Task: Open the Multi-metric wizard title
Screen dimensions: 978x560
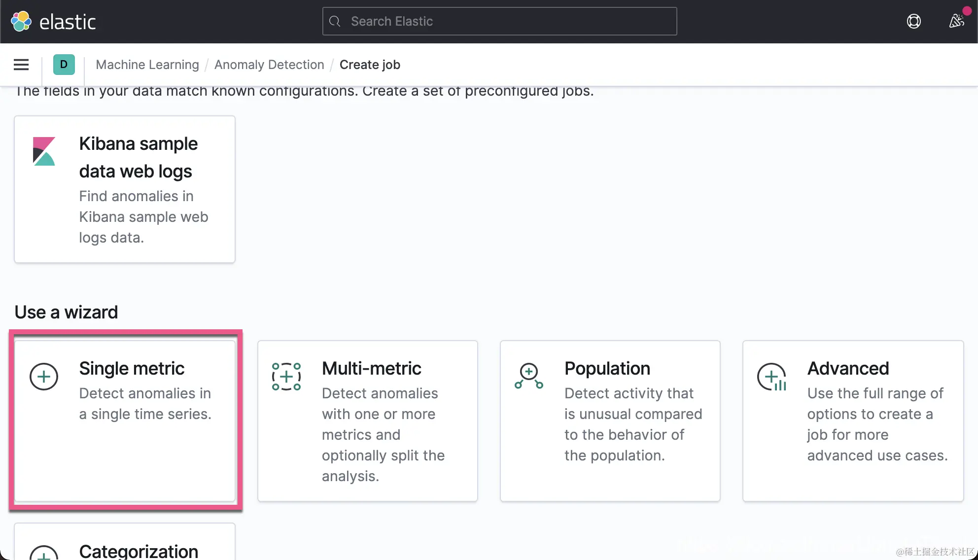Action: (x=371, y=368)
